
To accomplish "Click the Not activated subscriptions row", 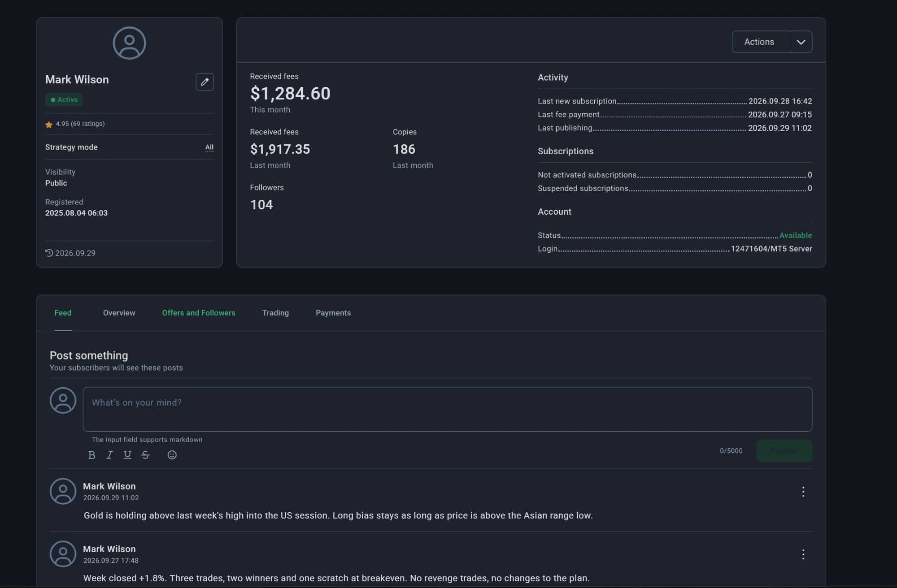I will 675,175.
